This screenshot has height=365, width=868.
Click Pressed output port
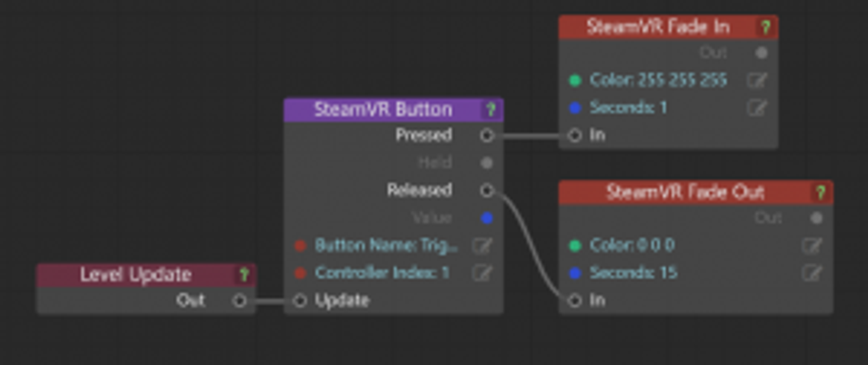pyautogui.click(x=487, y=135)
